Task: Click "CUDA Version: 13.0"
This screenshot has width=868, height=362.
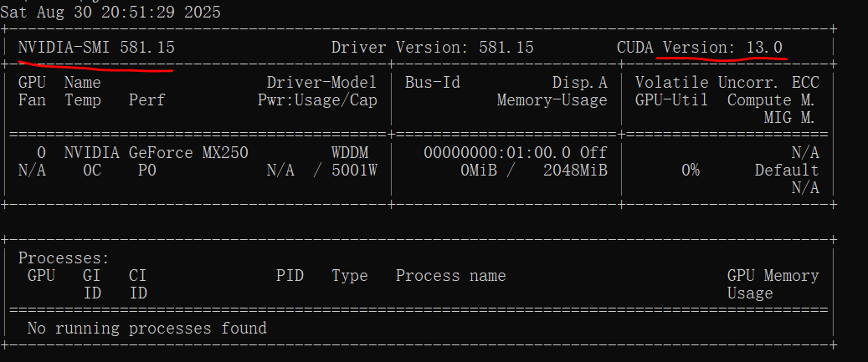Action: click(700, 48)
